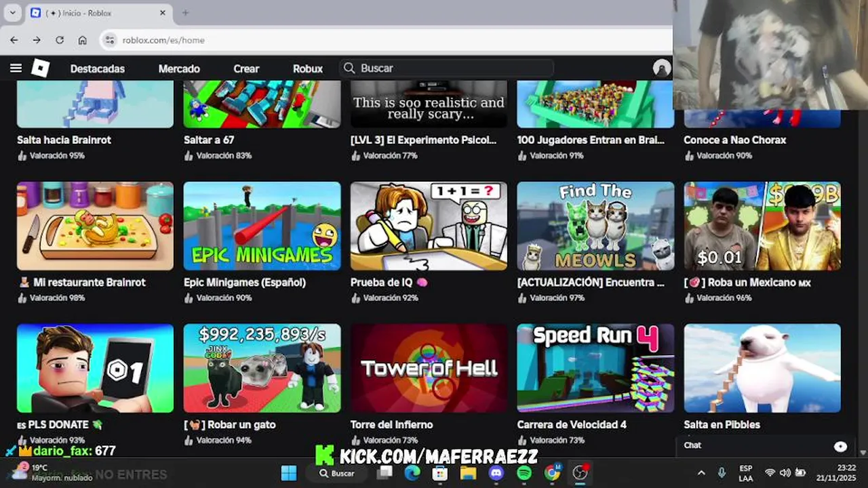Open Salta en Pibbles thumbnail

(762, 368)
